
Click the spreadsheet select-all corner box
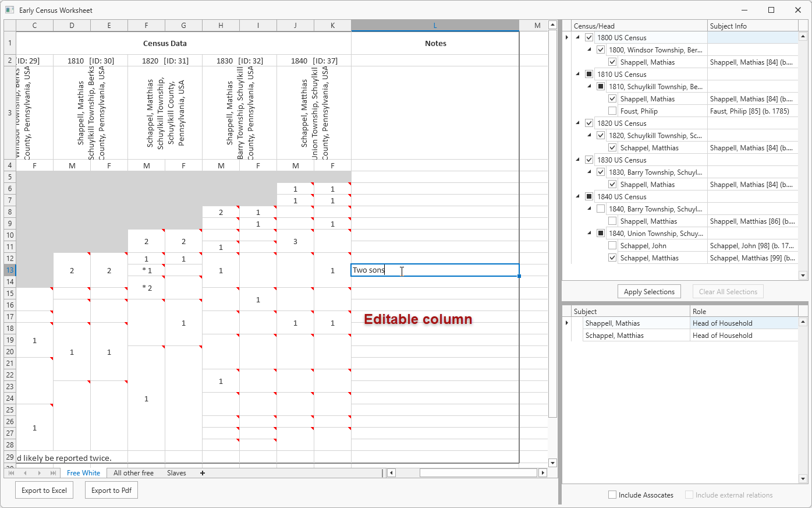pyautogui.click(x=10, y=26)
